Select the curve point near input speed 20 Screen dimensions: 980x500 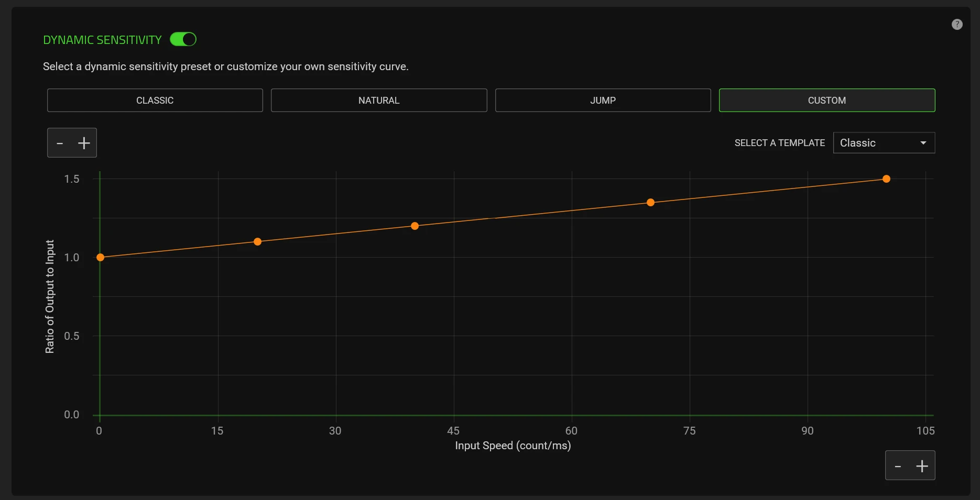pyautogui.click(x=257, y=241)
